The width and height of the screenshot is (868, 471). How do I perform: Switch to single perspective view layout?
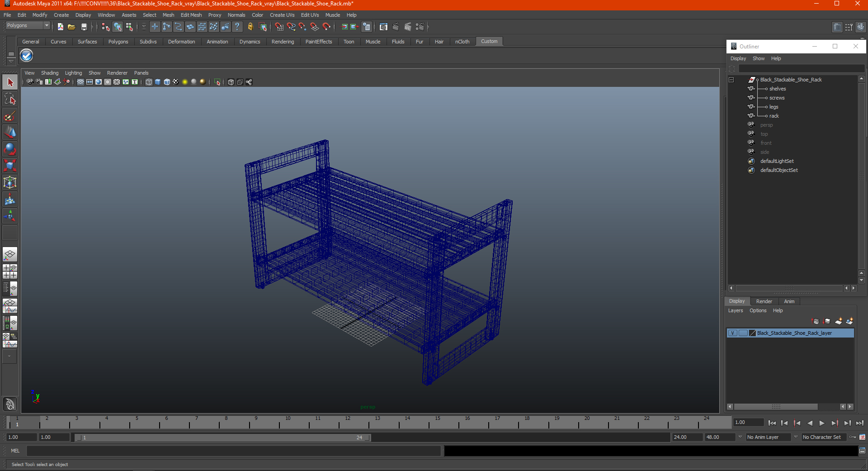10,255
